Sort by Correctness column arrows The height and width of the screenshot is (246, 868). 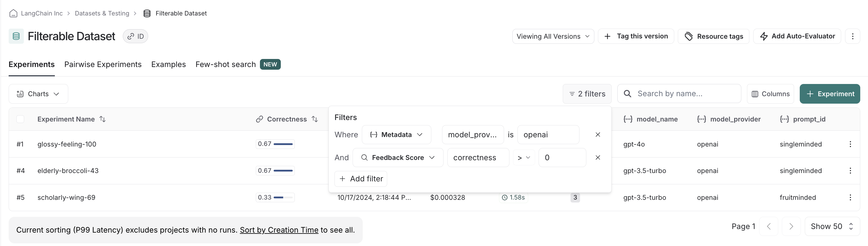click(x=315, y=119)
